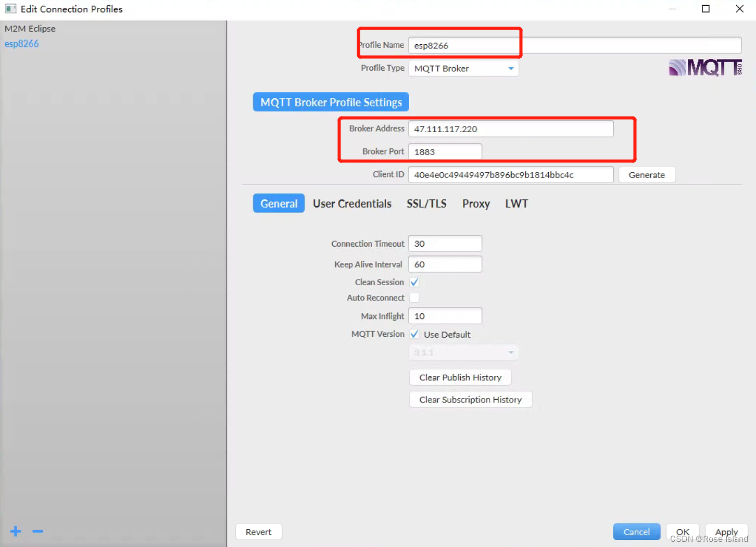Add a new connection profile with plus icon

15,531
